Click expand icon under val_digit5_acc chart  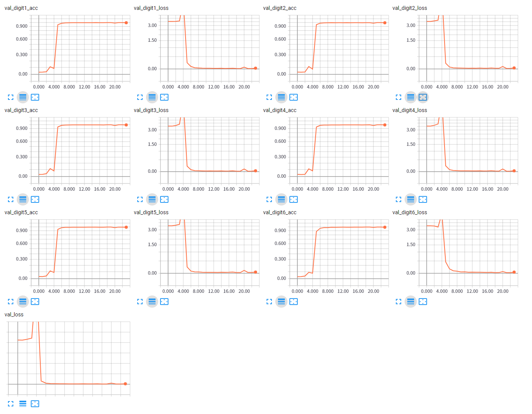[x=11, y=302]
